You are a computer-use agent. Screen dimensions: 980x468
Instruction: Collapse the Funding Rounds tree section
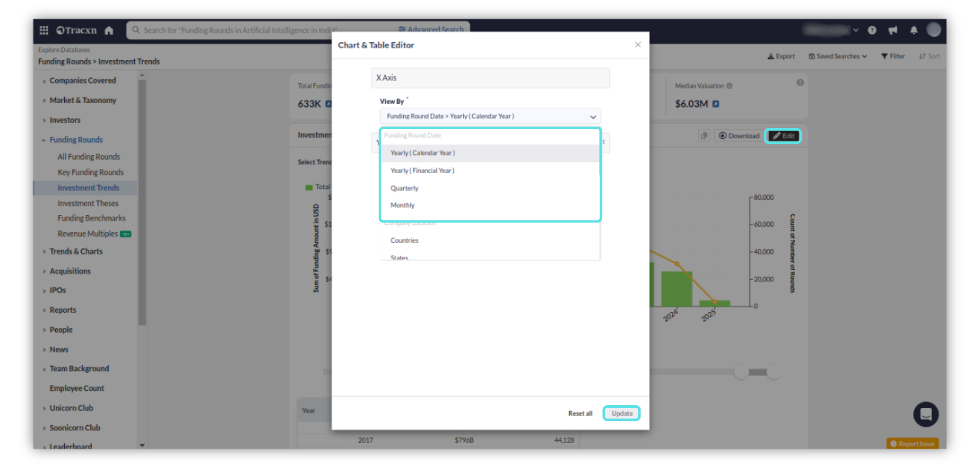pyautogui.click(x=44, y=140)
